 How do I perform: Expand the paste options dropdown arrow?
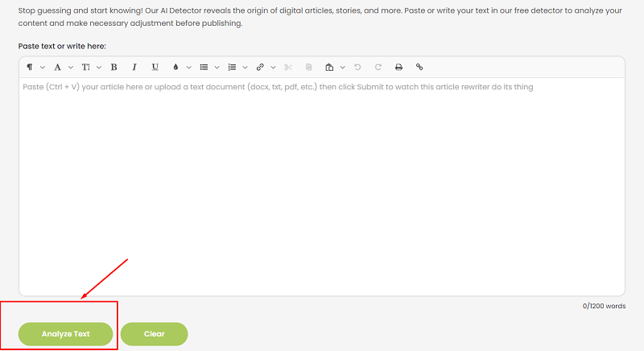pyautogui.click(x=343, y=68)
